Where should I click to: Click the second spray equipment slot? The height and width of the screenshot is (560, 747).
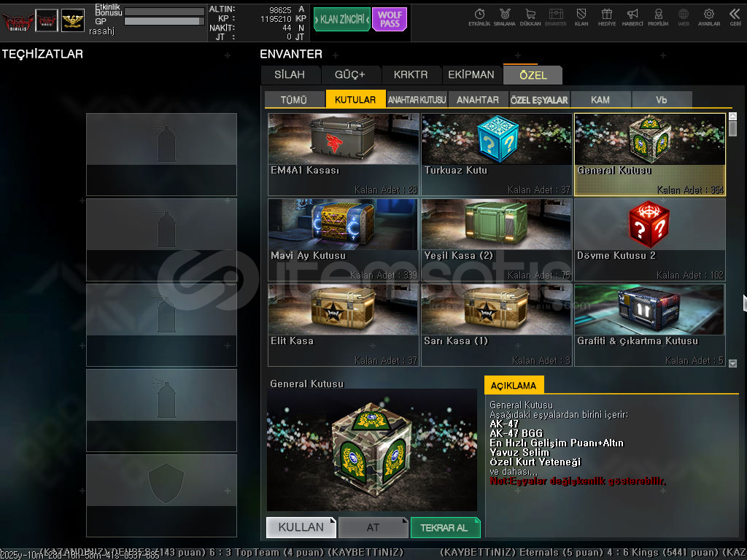(161, 239)
